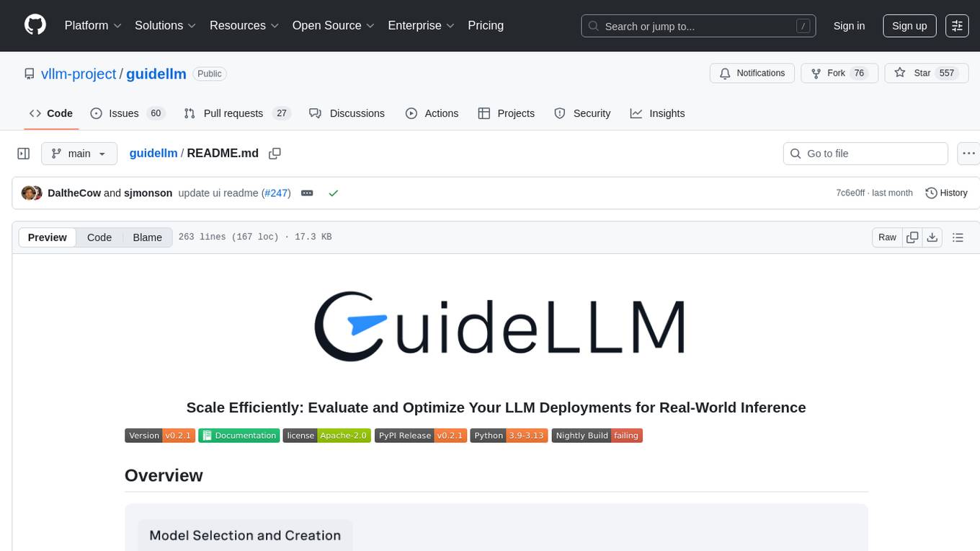Select the Preview view
This screenshot has height=551, width=980.
48,237
